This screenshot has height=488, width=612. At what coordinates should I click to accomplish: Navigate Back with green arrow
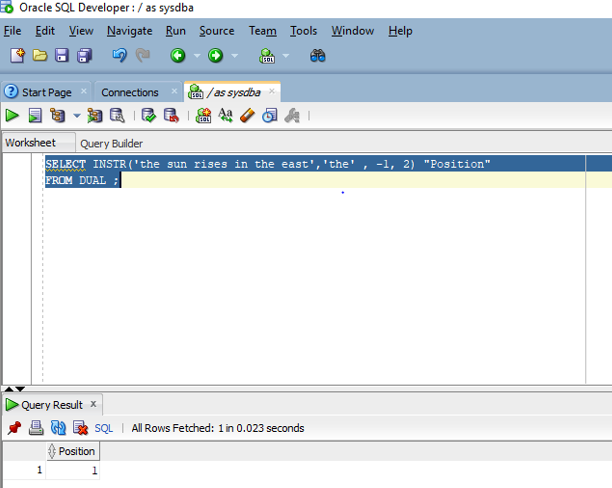pyautogui.click(x=178, y=55)
